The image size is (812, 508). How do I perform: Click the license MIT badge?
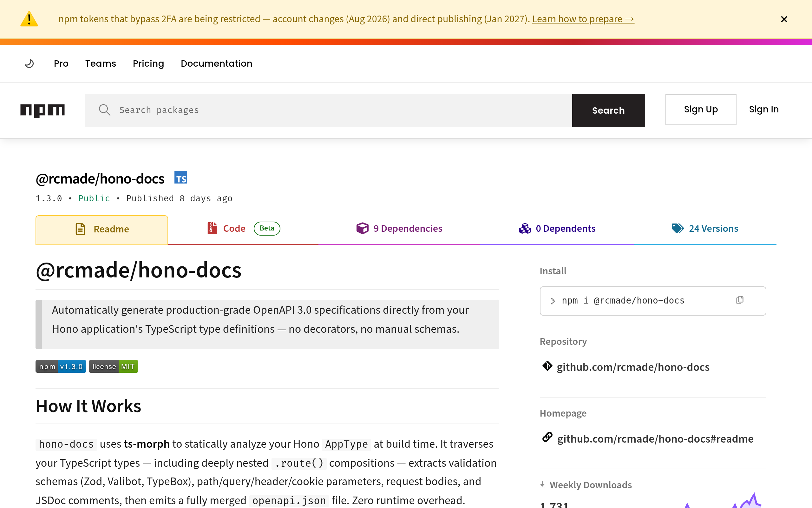tap(114, 366)
